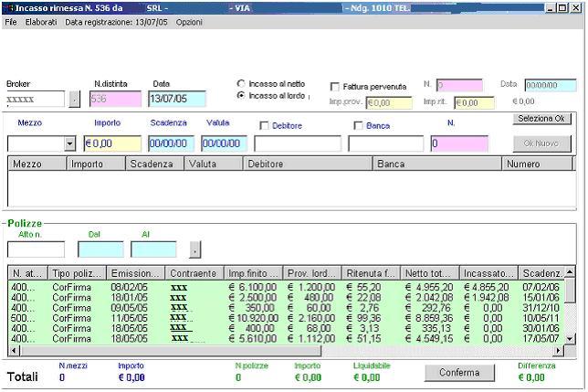Click the Broker lookup button

75,100
